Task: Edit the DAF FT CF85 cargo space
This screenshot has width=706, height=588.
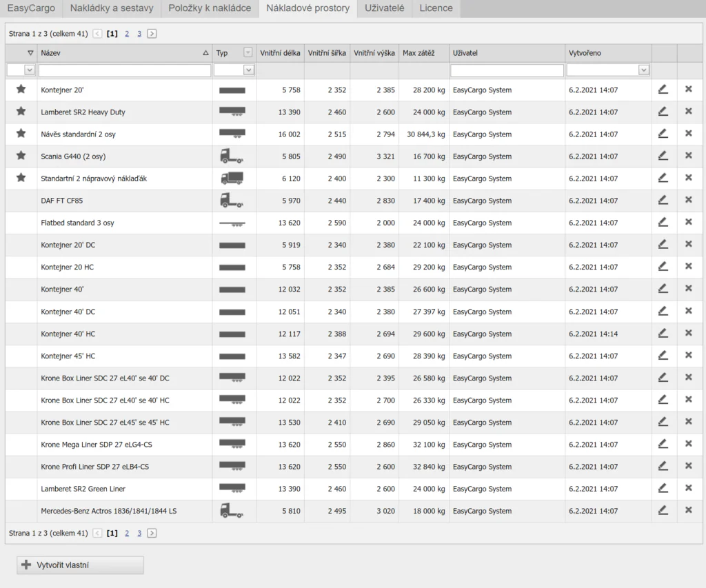Action: pyautogui.click(x=663, y=200)
